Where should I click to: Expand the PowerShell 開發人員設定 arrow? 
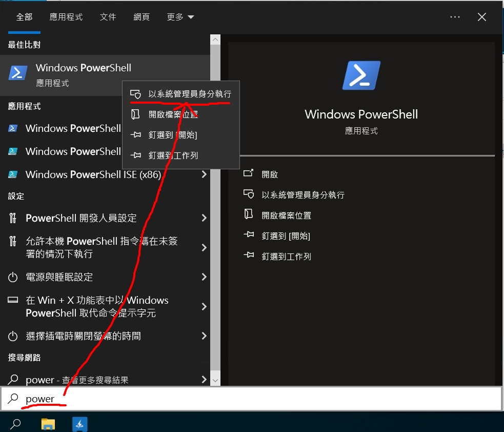point(204,218)
